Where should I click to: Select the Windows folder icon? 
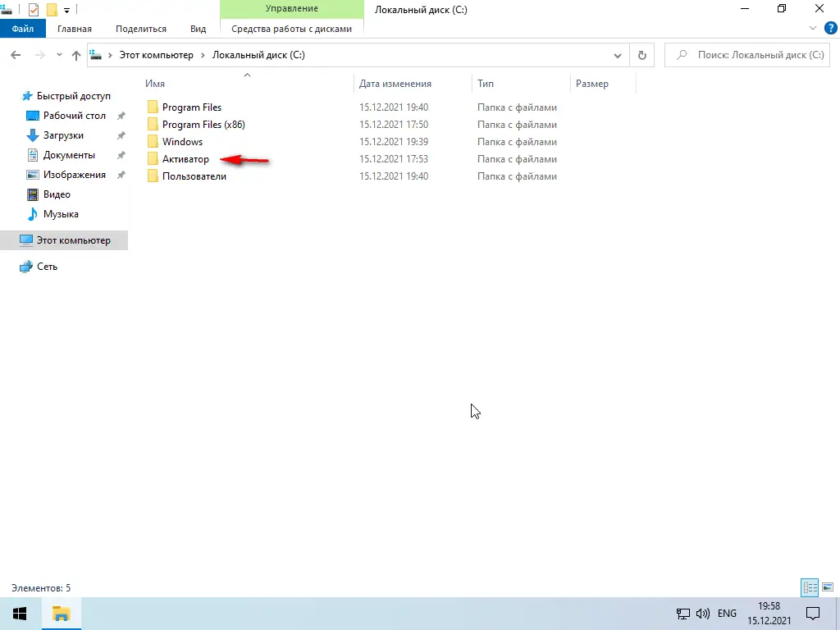click(x=153, y=141)
